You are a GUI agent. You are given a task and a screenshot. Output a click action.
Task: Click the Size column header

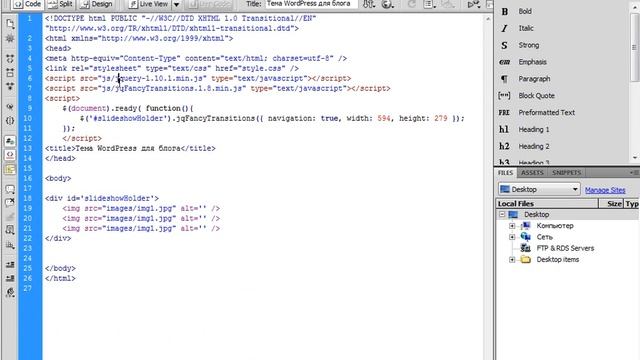pyautogui.click(x=611, y=203)
